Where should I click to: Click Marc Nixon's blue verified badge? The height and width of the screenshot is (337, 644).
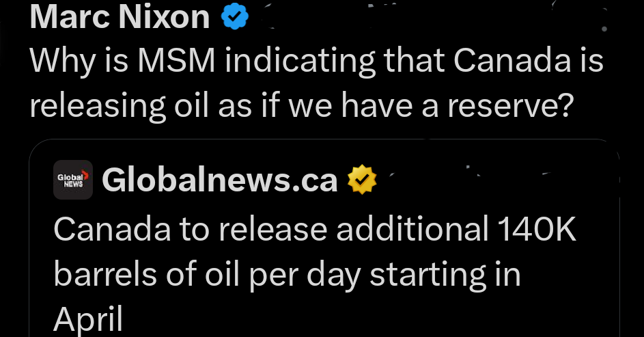pos(235,18)
